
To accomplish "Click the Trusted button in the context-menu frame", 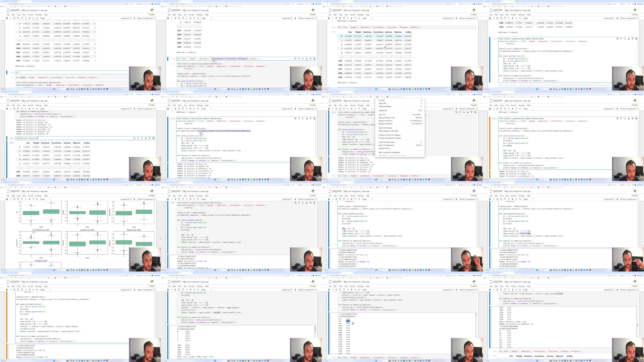I will 474,105.
